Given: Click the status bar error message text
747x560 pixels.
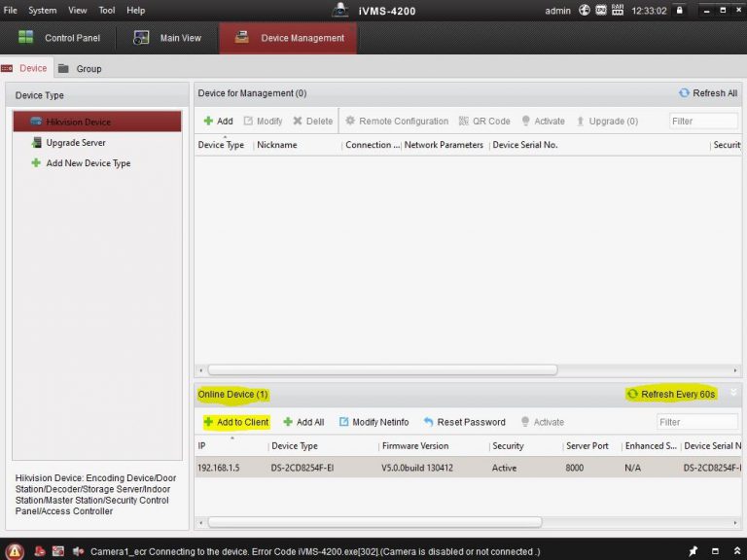Looking at the screenshot, I should pos(315,551).
